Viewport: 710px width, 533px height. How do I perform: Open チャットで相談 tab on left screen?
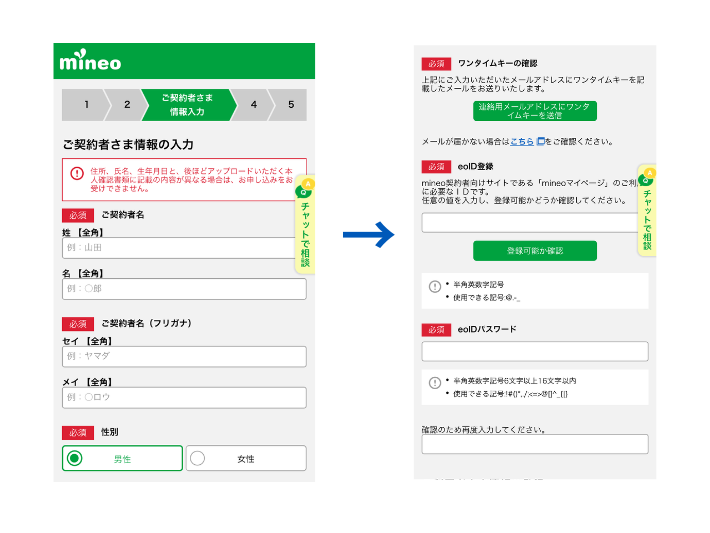click(x=305, y=225)
